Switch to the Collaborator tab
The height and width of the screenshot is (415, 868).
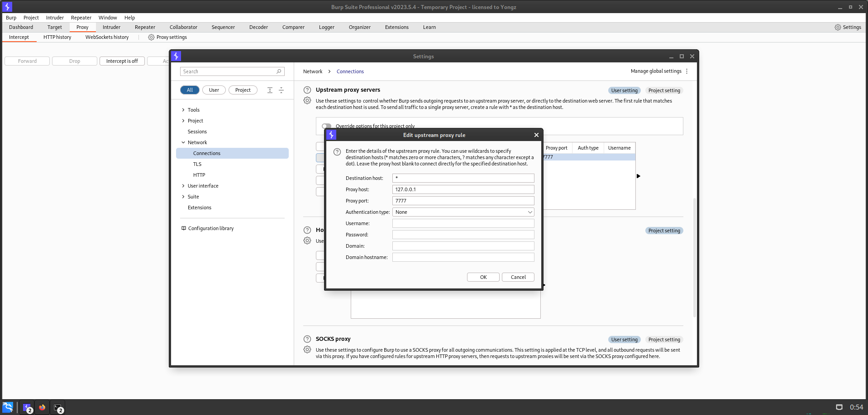[183, 28]
